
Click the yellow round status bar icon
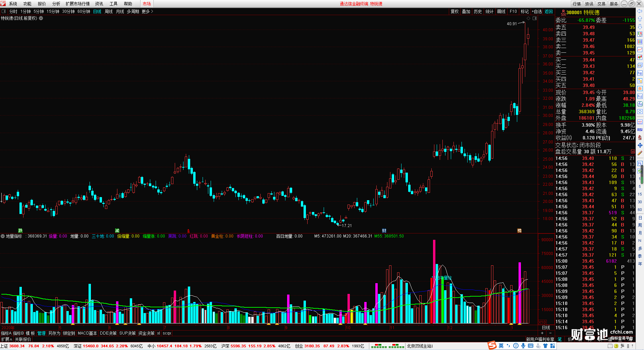click(616, 346)
